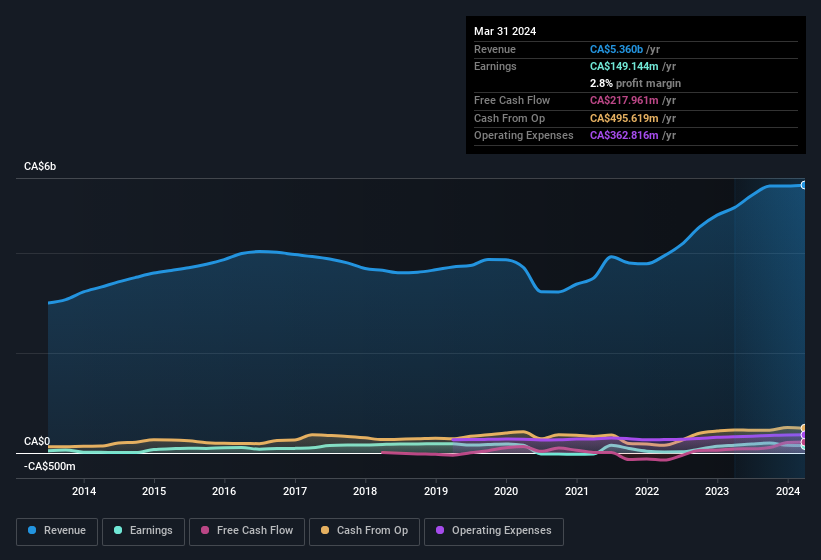Click the Operating Expenses endpoint marker
The height and width of the screenshot is (560, 821).
click(x=804, y=435)
